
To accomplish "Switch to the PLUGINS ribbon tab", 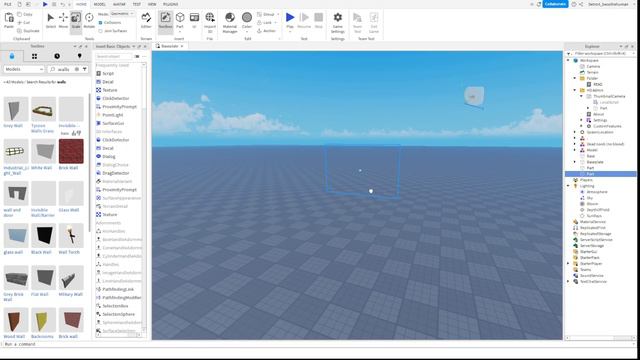I will [171, 4].
